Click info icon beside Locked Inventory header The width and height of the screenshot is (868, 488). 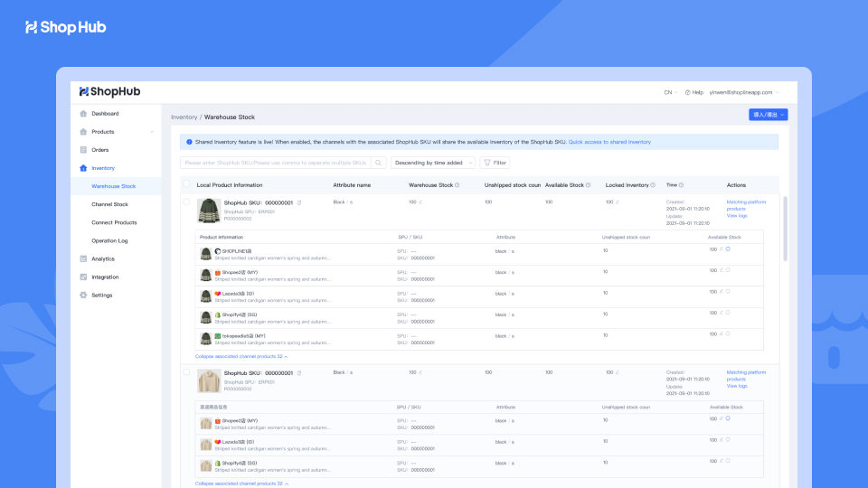coord(653,185)
